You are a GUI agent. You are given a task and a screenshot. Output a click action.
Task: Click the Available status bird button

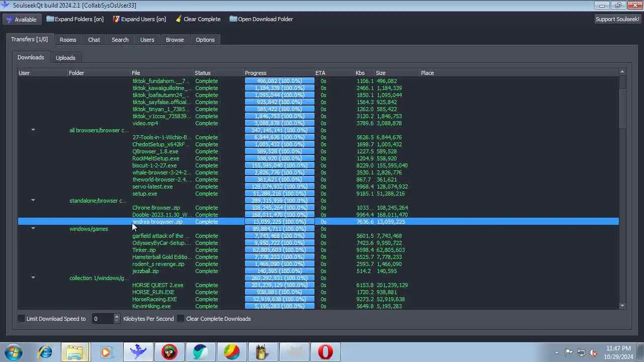point(22,19)
